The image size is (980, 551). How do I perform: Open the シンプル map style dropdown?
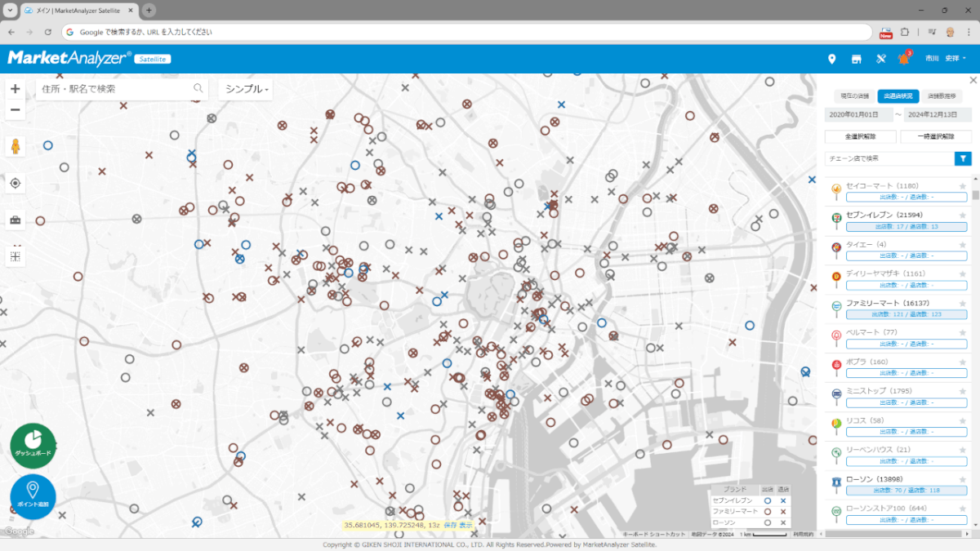pyautogui.click(x=247, y=89)
